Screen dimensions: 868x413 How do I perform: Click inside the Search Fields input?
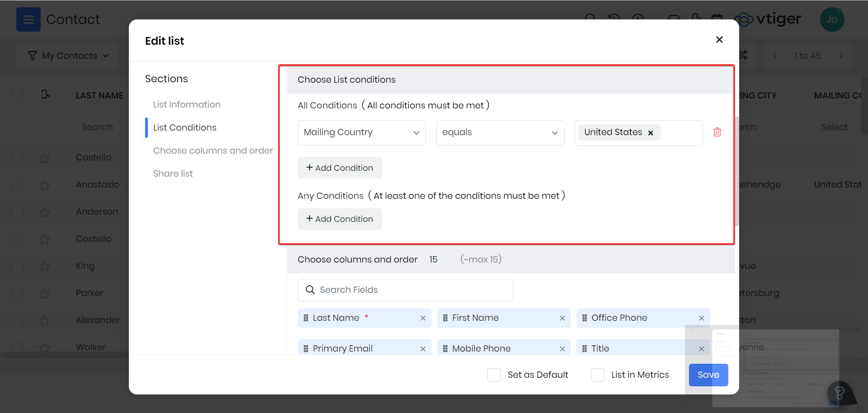[405, 290]
